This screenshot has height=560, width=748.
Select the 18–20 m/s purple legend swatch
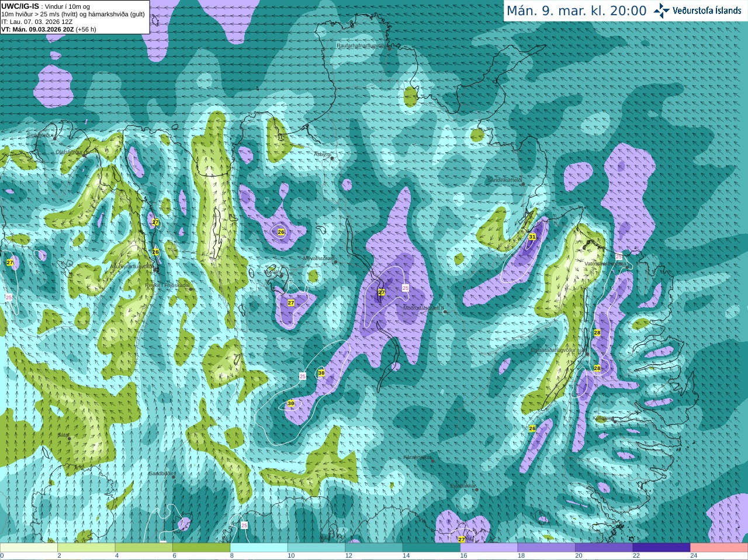pos(546,548)
